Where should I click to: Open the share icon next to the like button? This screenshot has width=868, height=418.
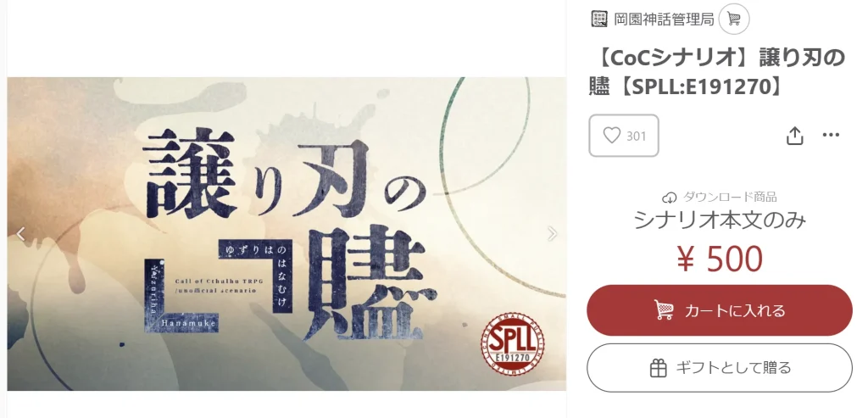pos(795,136)
